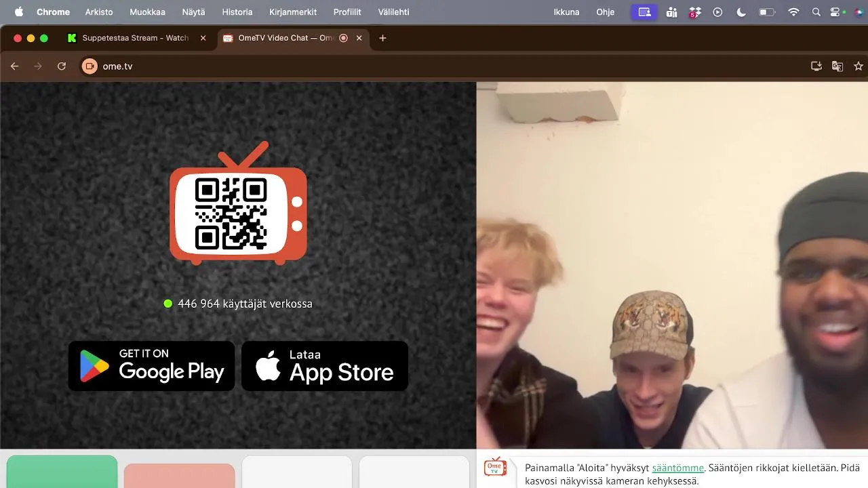Click the green button at the bottom
The image size is (868, 488).
click(62, 472)
